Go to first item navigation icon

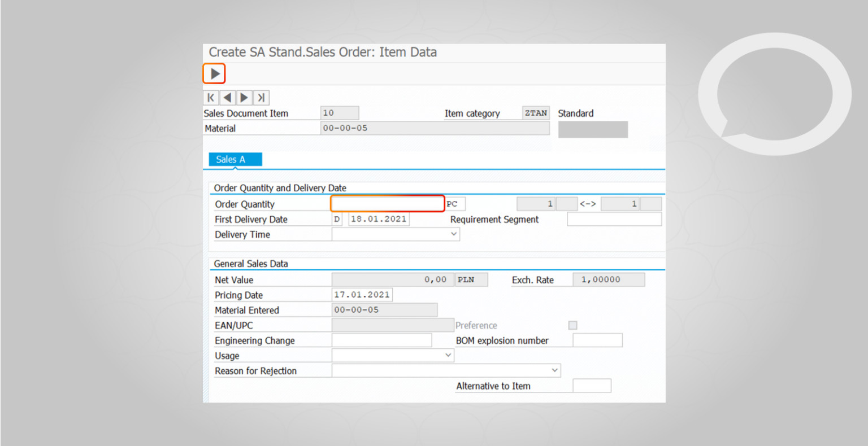pyautogui.click(x=211, y=98)
